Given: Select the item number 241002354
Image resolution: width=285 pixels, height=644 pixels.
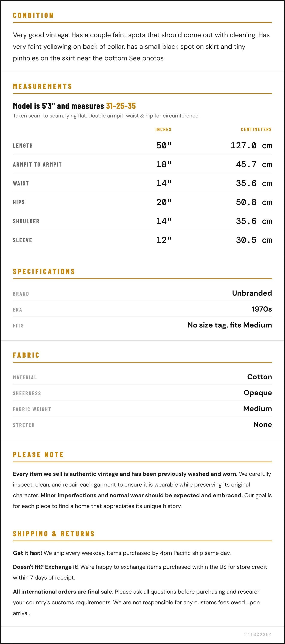Looking at the screenshot, I should click(258, 635).
